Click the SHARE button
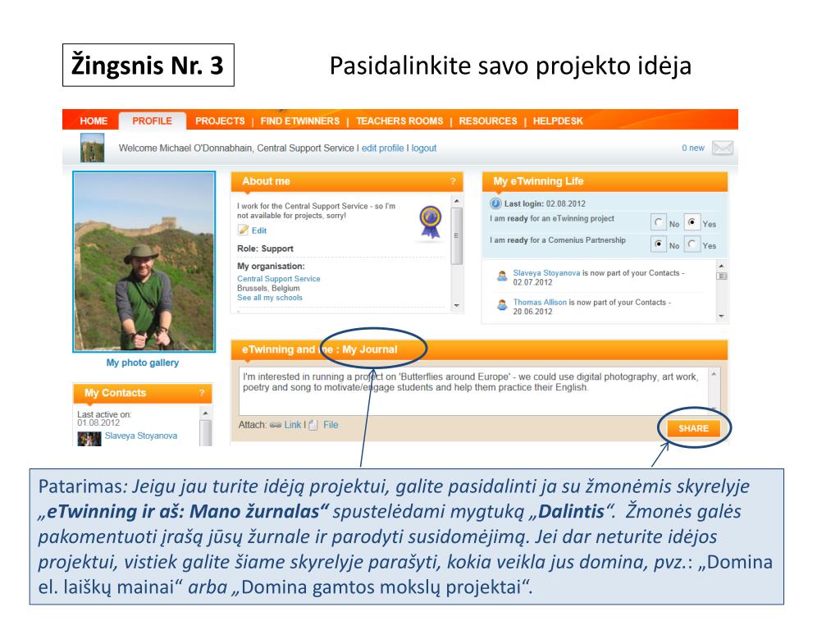Viewport: 840px width, 630px height. (x=693, y=428)
